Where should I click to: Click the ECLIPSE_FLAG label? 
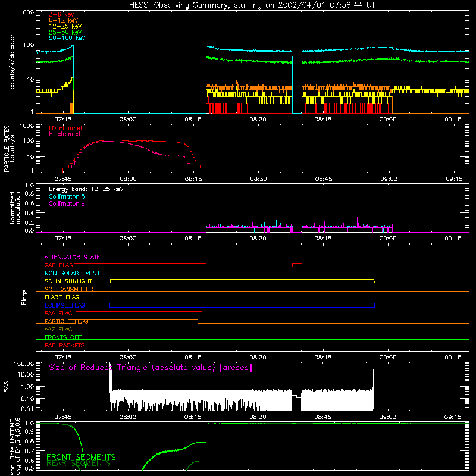click(65, 305)
